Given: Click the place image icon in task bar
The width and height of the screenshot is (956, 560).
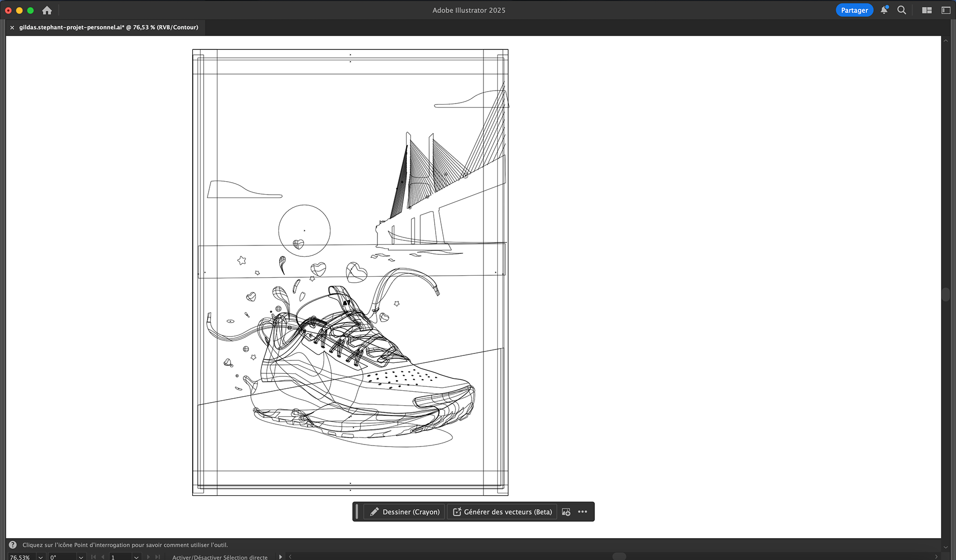Looking at the screenshot, I should tap(566, 512).
